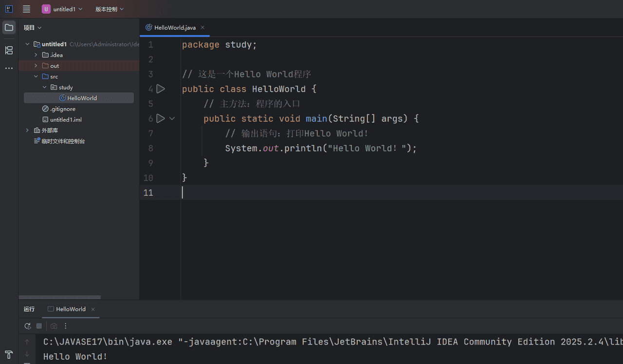Select .gitignore in the project tree

[x=62, y=109]
